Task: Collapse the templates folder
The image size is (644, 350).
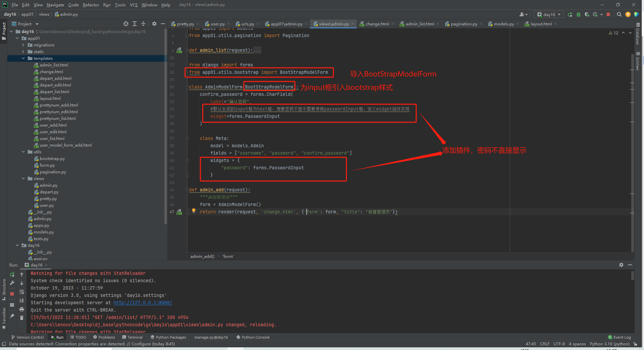Action: tap(23, 58)
